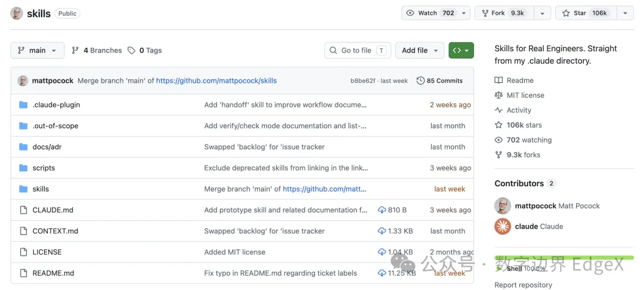Open the 702 watching sidebar link
The image size is (644, 290).
click(x=524, y=140)
